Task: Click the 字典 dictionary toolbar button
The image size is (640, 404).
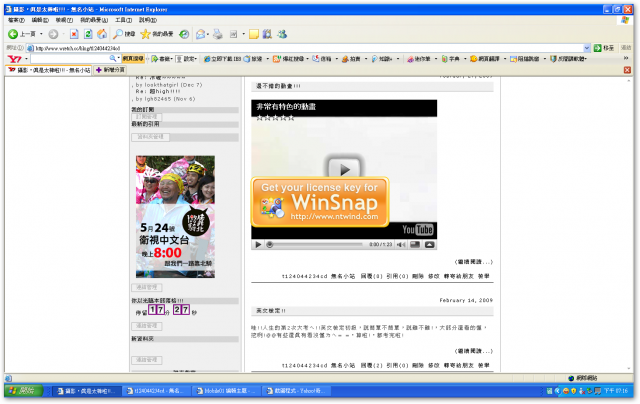Action: tap(451, 59)
